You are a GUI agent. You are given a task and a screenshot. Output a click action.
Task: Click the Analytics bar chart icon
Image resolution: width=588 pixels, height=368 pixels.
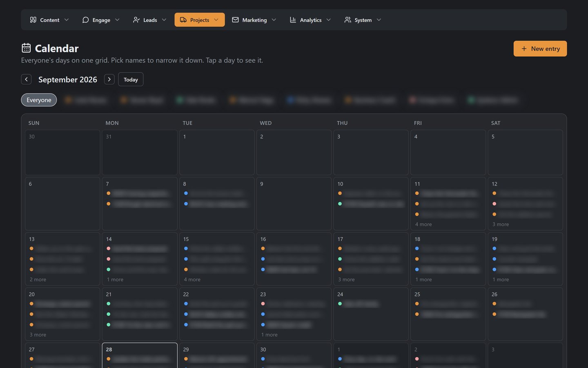pyautogui.click(x=293, y=20)
